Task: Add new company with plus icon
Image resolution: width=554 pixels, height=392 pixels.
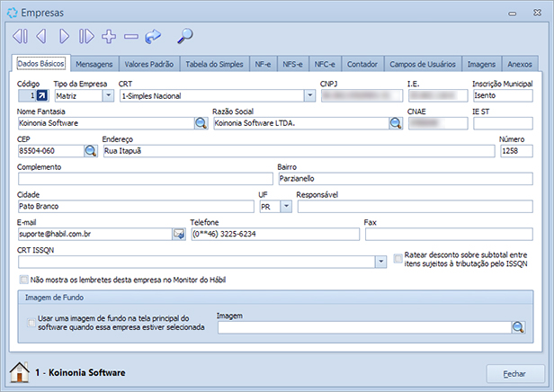Action: 109,36
